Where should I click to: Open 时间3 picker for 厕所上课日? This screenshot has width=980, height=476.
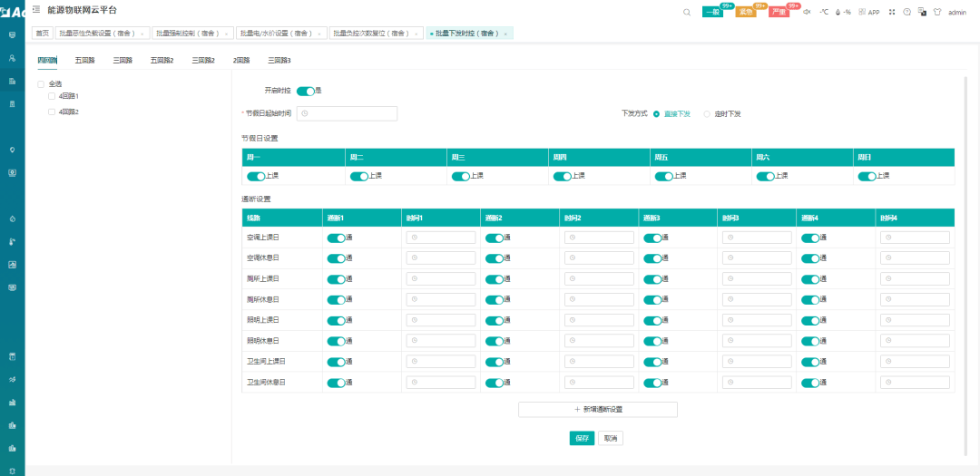(x=757, y=278)
